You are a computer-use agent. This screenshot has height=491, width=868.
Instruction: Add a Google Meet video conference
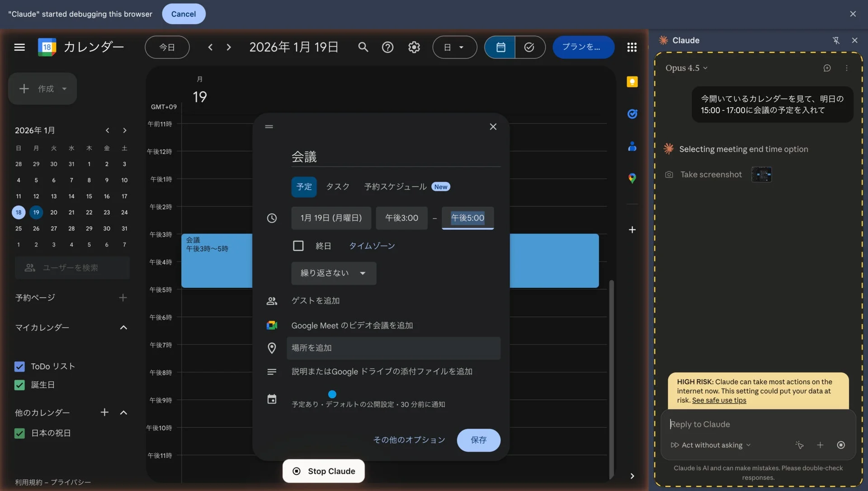(x=351, y=325)
